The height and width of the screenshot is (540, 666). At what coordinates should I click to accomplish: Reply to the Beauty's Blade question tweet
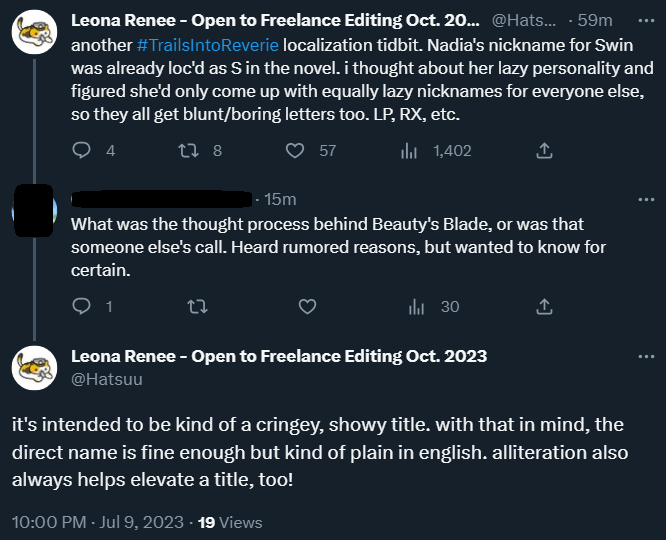[x=81, y=306]
